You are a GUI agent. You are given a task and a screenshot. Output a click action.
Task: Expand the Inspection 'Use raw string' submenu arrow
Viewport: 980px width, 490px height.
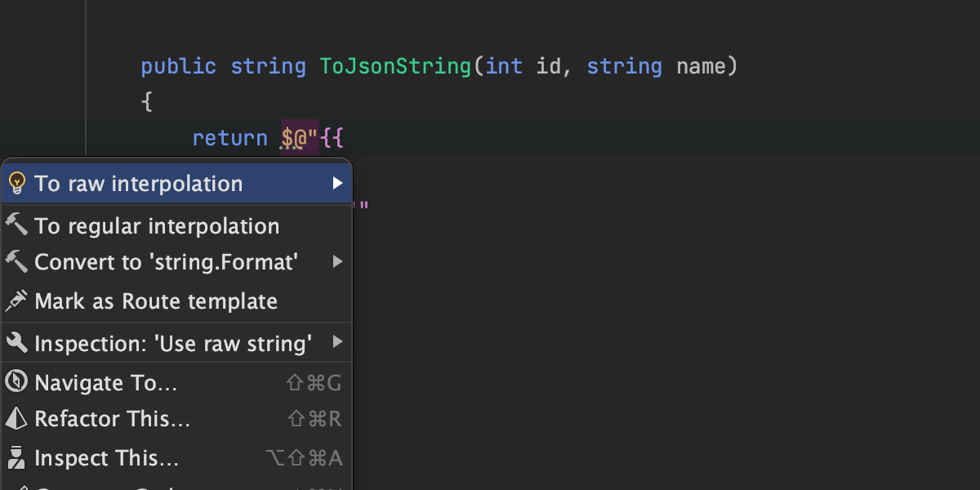click(x=337, y=341)
